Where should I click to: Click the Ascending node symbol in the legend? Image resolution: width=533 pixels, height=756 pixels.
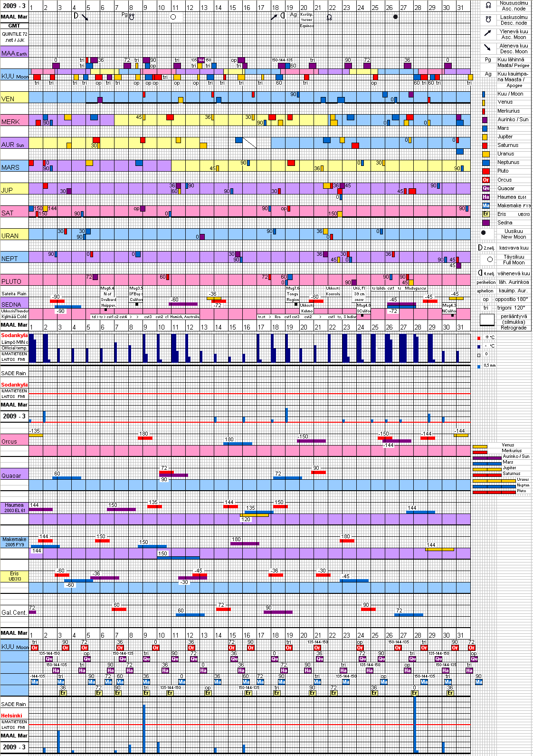tap(488, 5)
